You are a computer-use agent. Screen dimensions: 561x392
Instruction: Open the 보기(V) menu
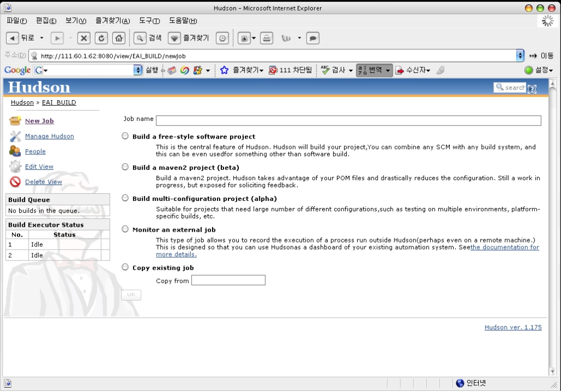tap(76, 21)
